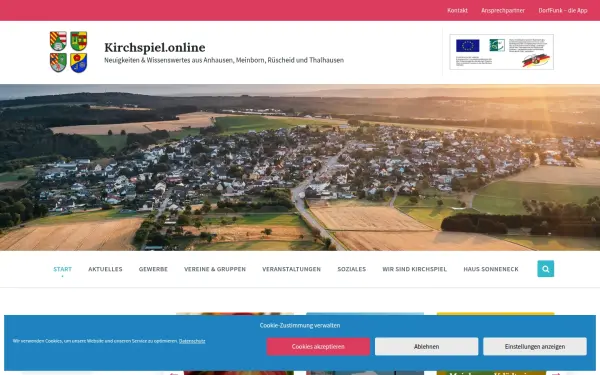Click 'Cookie-Zustimmung verwalten' banner heading

(x=300, y=325)
